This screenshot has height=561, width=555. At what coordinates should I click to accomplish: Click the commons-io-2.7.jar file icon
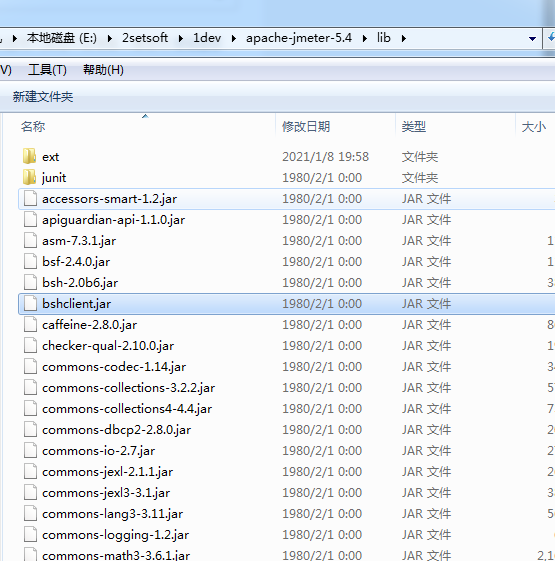(x=30, y=451)
